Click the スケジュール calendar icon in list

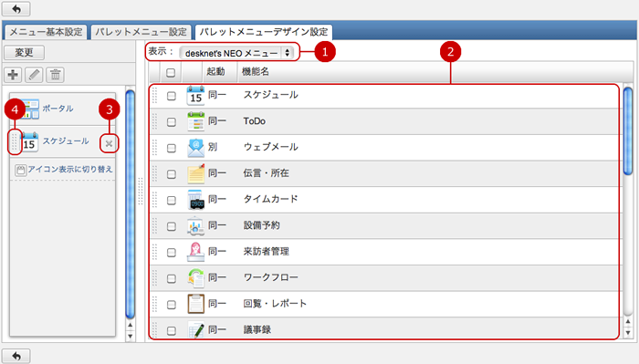tap(195, 95)
